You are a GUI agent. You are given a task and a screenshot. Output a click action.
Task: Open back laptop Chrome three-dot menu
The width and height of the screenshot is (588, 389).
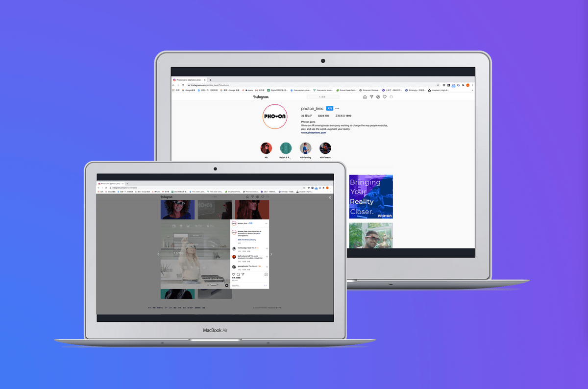(472, 85)
